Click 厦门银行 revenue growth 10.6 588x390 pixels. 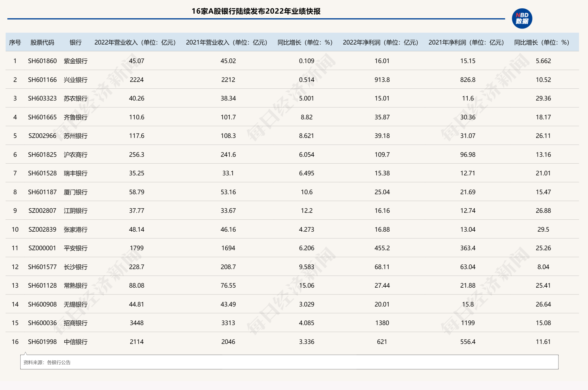307,192
